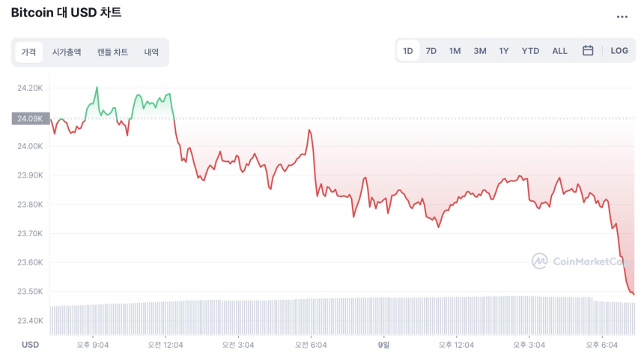
Task: Select the 7D time range
Action: (x=431, y=51)
